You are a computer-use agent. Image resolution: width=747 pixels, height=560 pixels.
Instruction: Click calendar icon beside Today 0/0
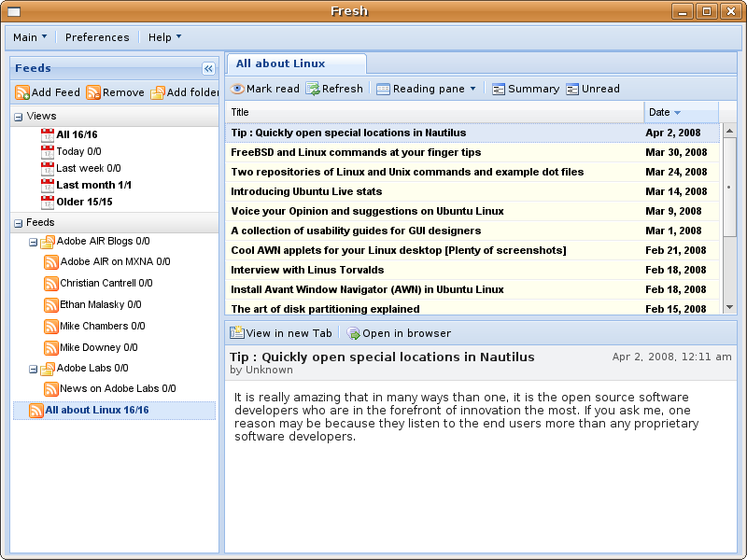(x=48, y=152)
